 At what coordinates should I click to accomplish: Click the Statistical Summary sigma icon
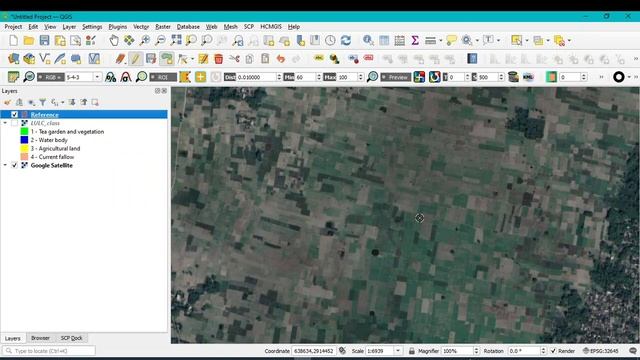click(415, 40)
